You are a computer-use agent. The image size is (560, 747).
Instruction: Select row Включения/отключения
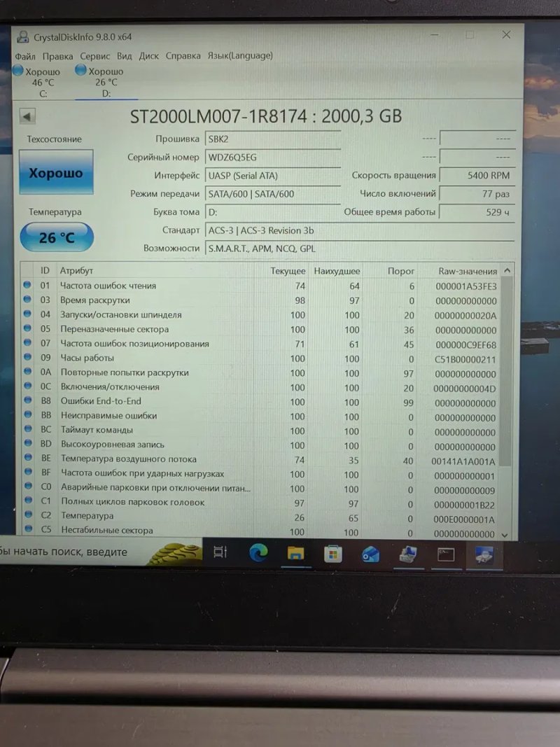[x=260, y=387]
